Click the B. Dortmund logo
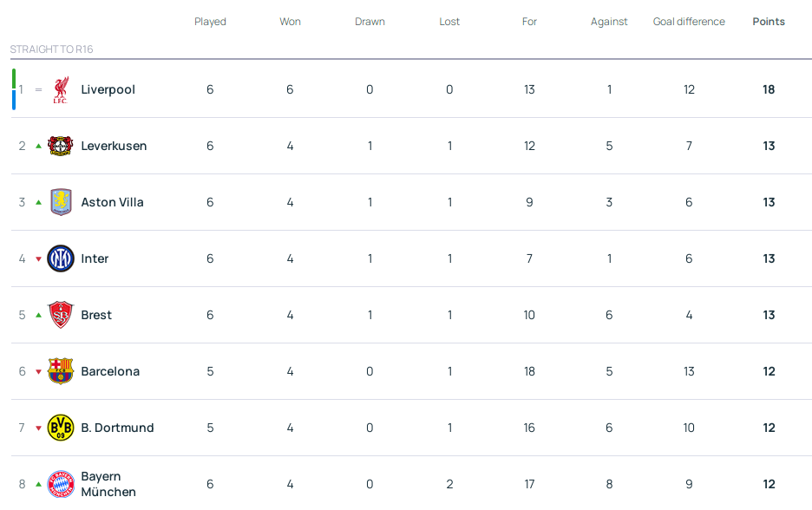Image resolution: width=812 pixels, height=510 pixels. pyautogui.click(x=60, y=428)
